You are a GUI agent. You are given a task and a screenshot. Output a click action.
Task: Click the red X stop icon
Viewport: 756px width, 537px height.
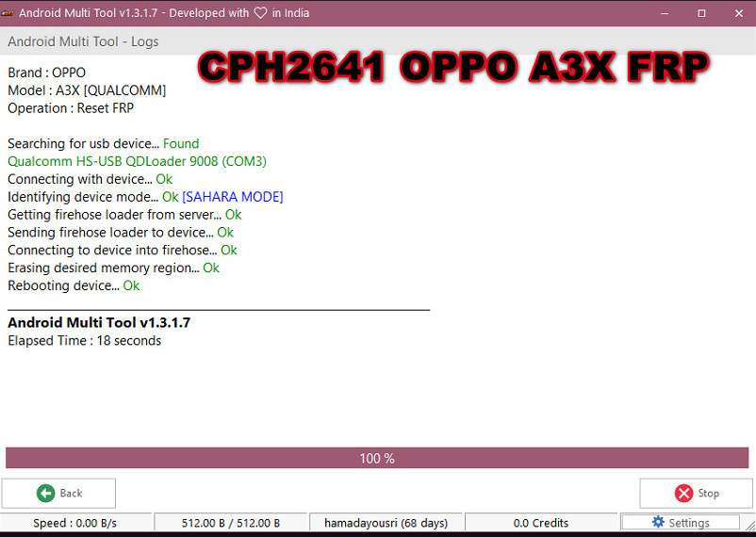683,493
